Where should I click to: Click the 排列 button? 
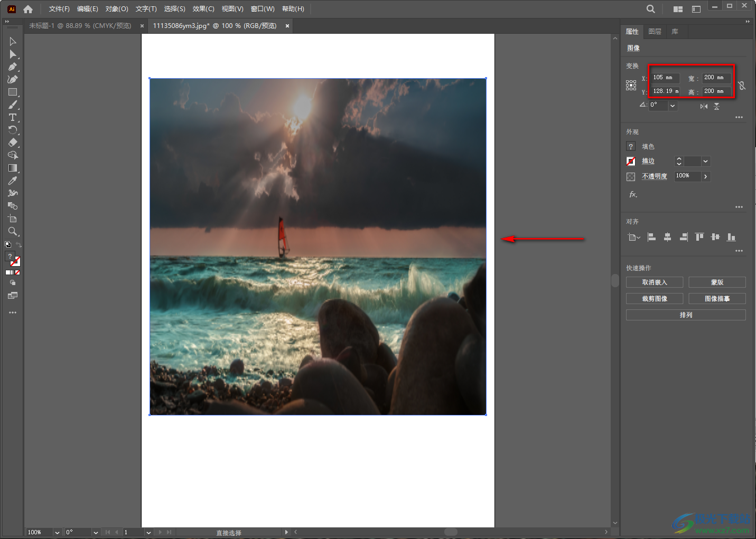[x=686, y=315]
